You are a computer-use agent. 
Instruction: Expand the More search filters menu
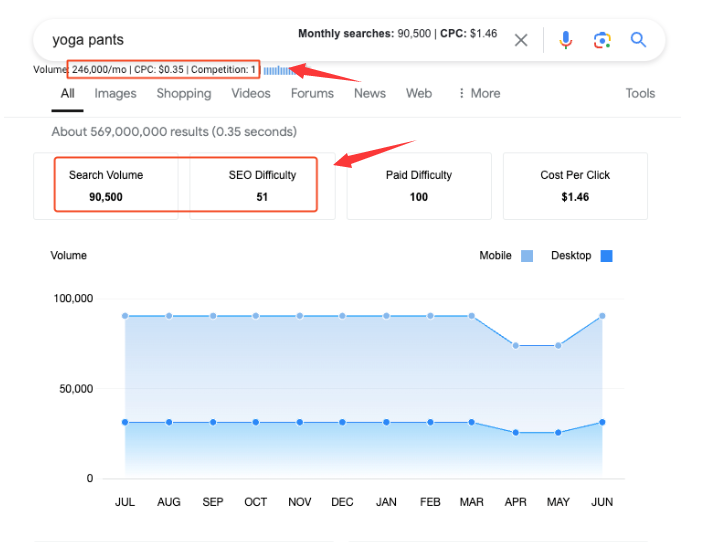[x=478, y=93]
